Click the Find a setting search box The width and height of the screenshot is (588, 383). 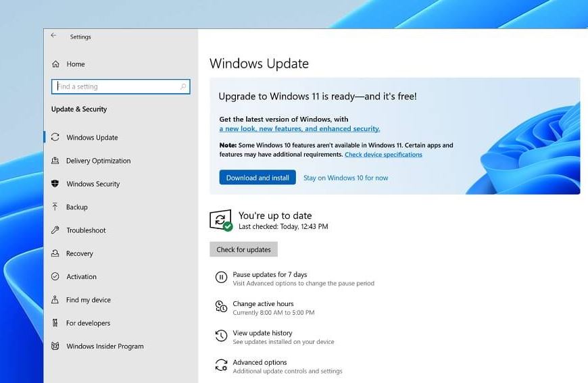pyautogui.click(x=121, y=86)
